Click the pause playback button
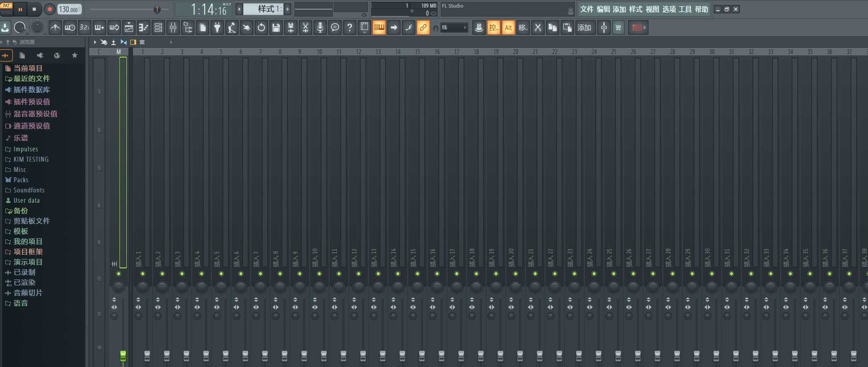 21,9
